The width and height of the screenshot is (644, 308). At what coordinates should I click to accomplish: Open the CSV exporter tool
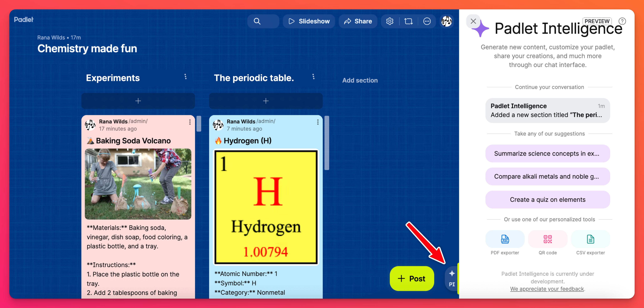tap(590, 239)
